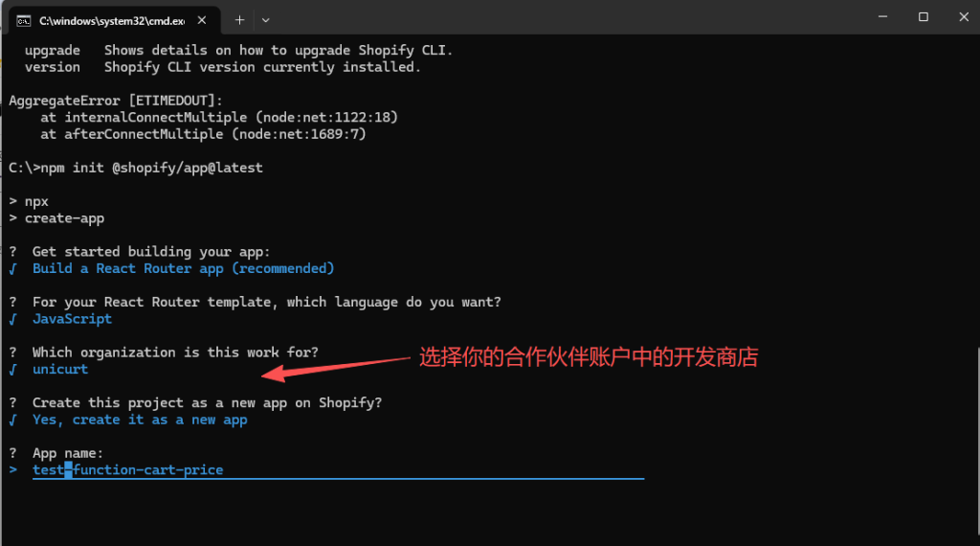The height and width of the screenshot is (546, 980).
Task: Maximize the terminal window
Action: coord(923,17)
